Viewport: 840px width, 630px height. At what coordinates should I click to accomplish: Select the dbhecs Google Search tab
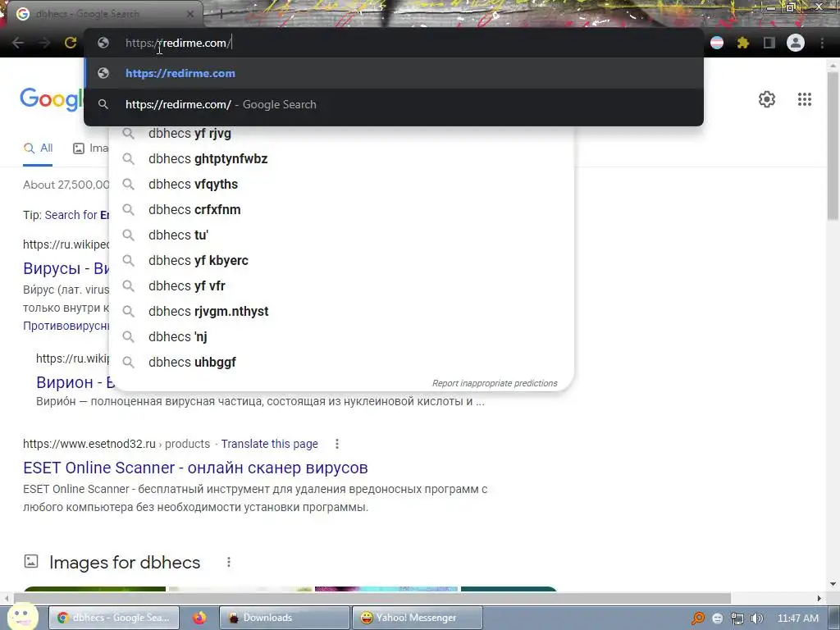click(105, 14)
